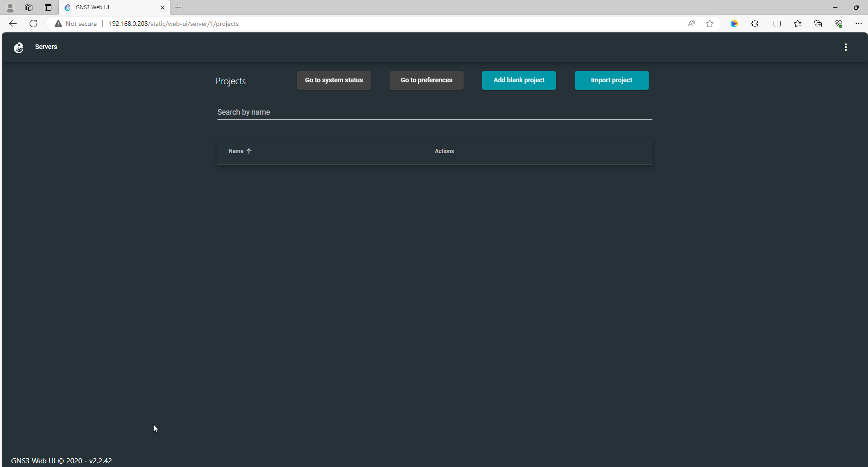Refresh the page with reload icon
The height and width of the screenshot is (467, 868).
coord(33,24)
